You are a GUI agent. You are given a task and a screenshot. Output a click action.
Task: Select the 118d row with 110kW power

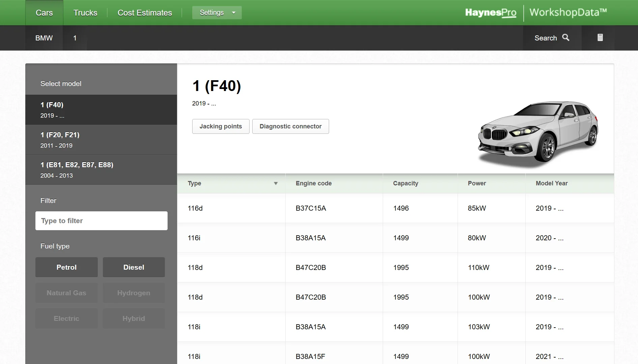click(396, 268)
